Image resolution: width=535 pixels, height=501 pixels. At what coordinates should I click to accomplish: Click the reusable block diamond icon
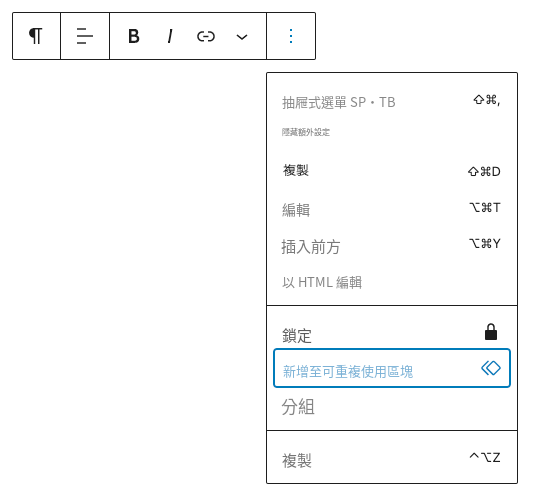(491, 368)
